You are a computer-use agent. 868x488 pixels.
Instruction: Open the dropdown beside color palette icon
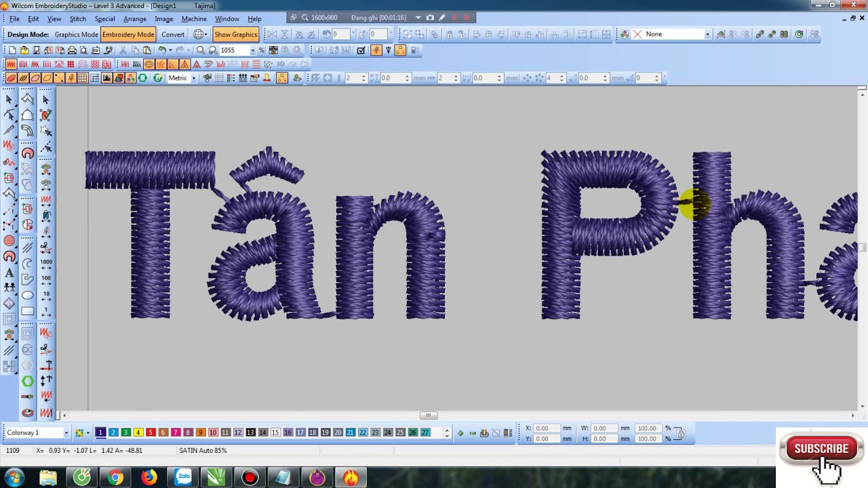tap(87, 433)
